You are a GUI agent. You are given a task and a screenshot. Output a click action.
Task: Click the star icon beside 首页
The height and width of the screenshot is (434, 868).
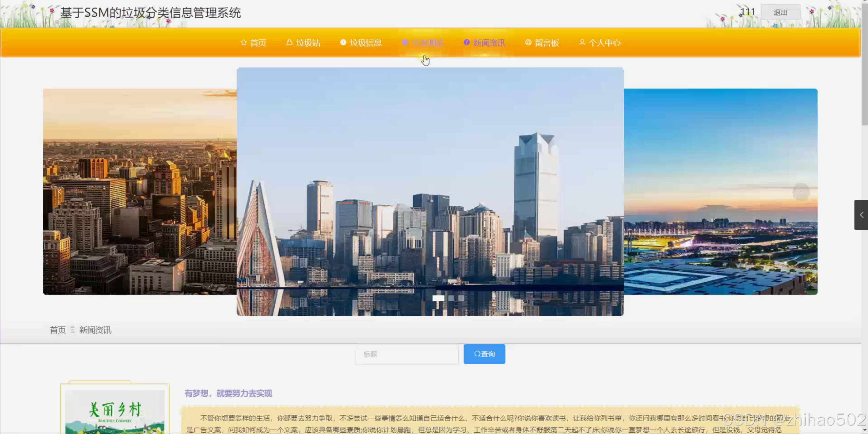[x=243, y=43]
